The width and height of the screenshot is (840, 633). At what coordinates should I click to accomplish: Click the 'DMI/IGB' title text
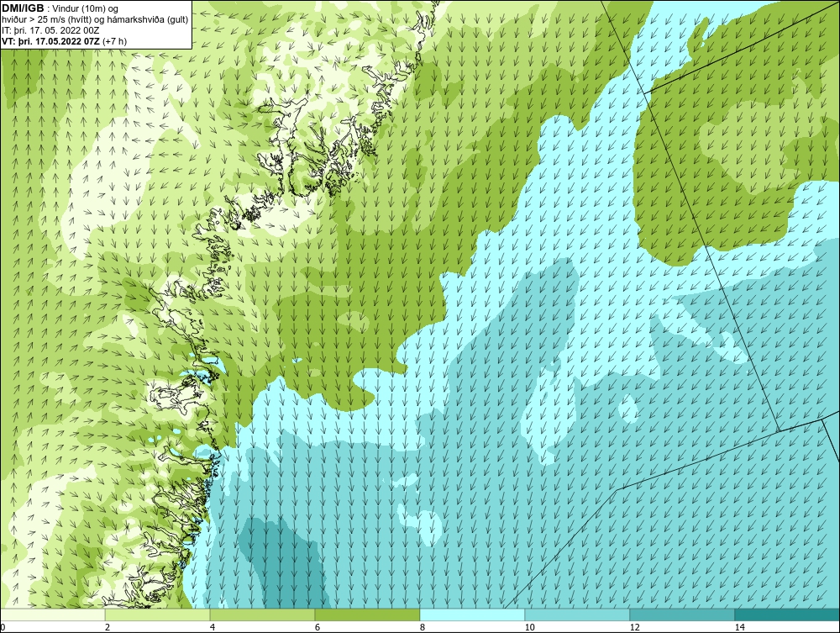[23, 8]
